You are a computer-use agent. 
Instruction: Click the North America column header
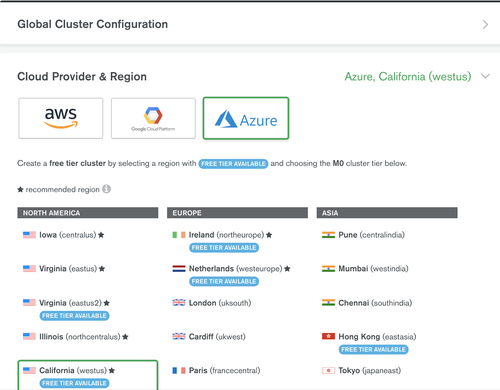(x=88, y=213)
